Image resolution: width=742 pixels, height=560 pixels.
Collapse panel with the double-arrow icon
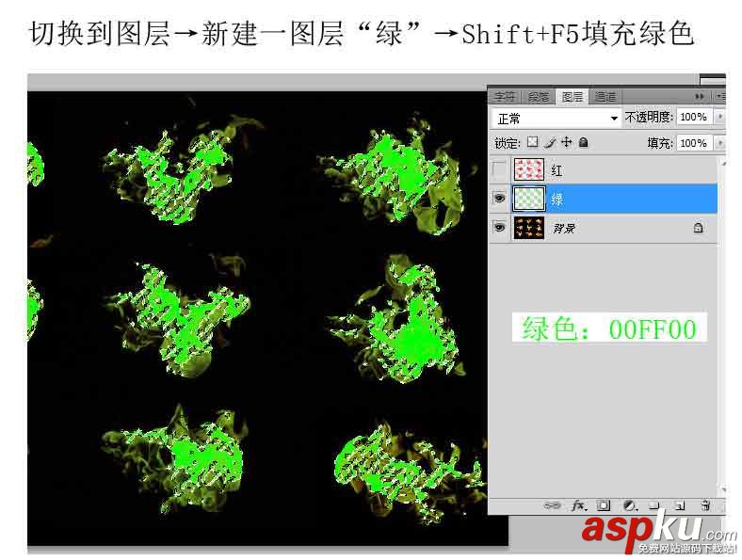point(700,97)
